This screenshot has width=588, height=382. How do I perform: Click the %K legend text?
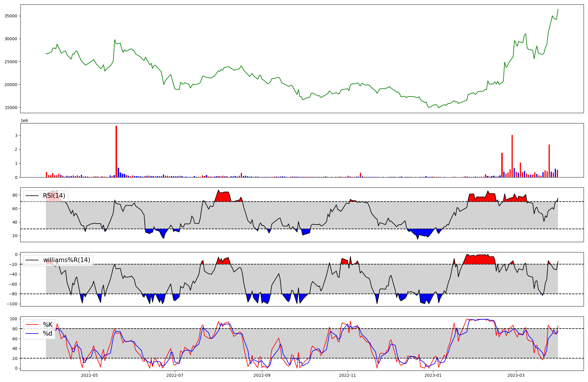point(48,325)
